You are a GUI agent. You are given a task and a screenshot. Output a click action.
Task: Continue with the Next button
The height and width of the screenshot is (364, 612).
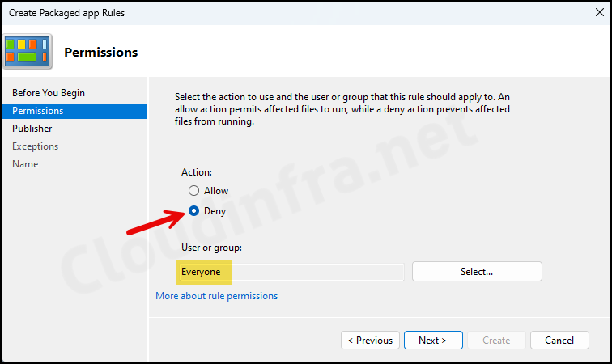point(433,341)
